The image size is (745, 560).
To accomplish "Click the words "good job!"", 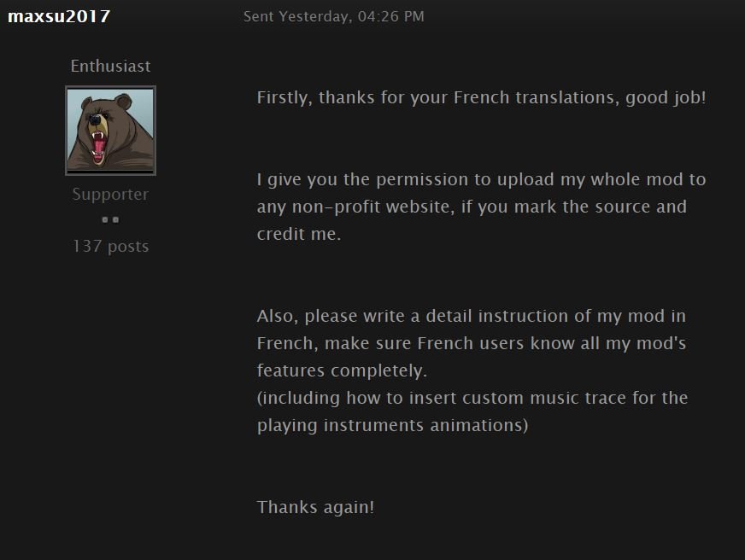I will click(x=666, y=98).
